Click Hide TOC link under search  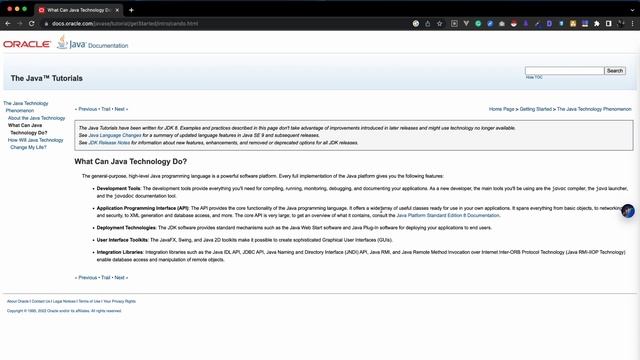tap(534, 77)
